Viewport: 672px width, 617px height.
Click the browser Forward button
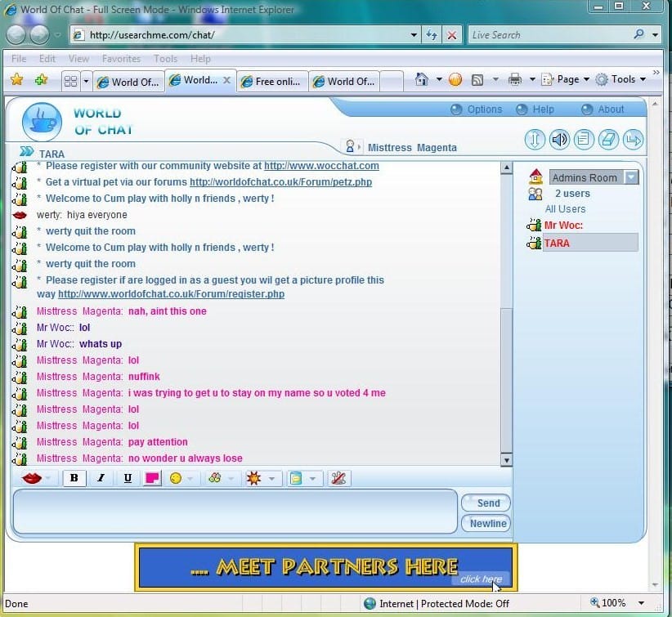[39, 34]
